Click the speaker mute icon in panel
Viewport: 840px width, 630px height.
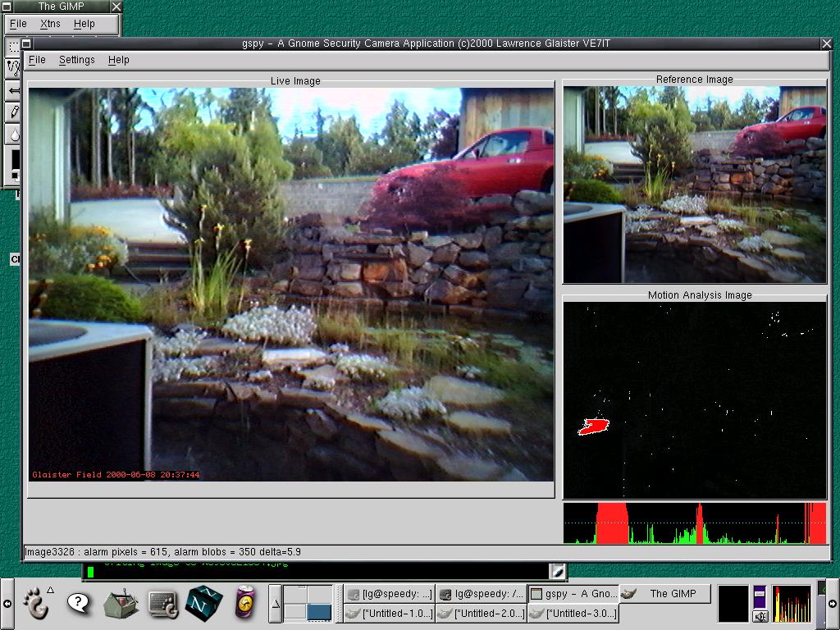[760, 615]
